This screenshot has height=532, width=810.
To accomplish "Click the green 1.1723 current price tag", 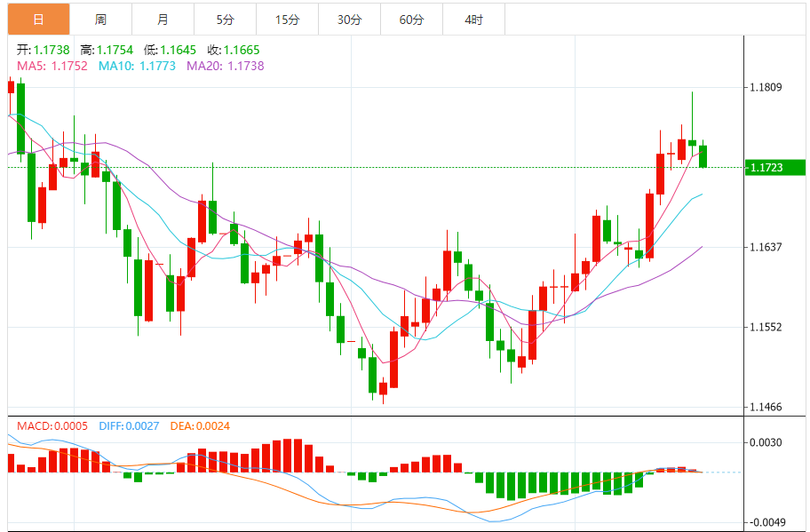I will (775, 167).
